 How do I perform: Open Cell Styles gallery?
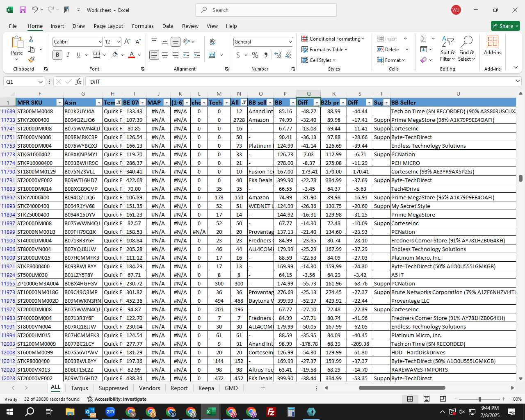point(318,60)
